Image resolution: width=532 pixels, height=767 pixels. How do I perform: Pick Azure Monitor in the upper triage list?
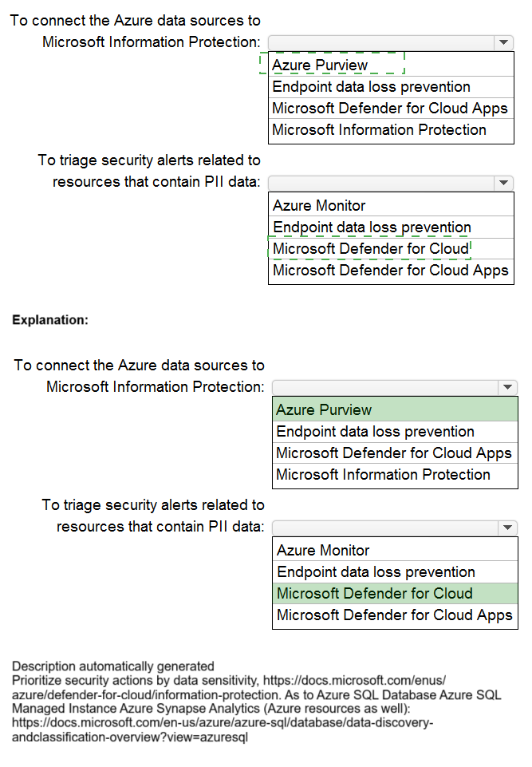point(319,206)
